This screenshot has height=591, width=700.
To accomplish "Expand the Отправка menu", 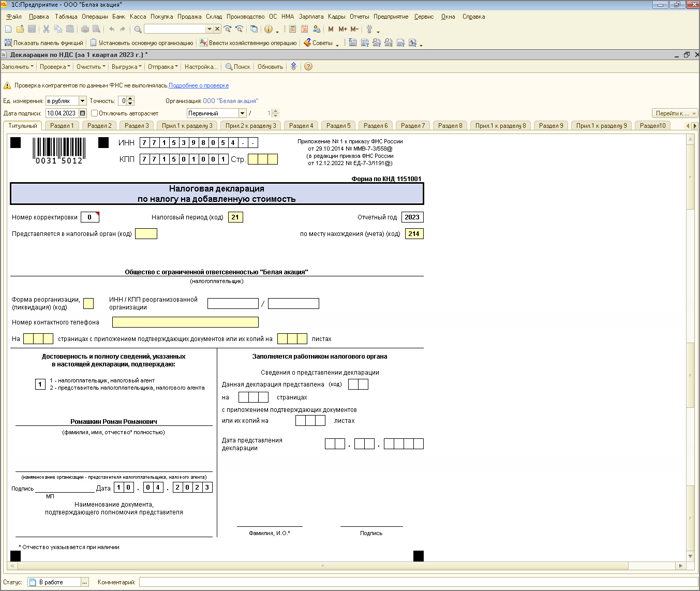I will (162, 67).
